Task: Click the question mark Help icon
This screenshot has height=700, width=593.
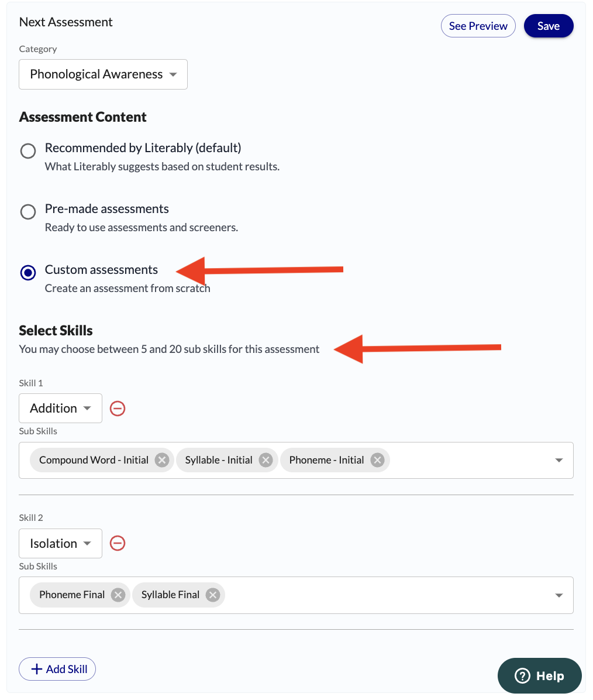Action: (x=522, y=676)
